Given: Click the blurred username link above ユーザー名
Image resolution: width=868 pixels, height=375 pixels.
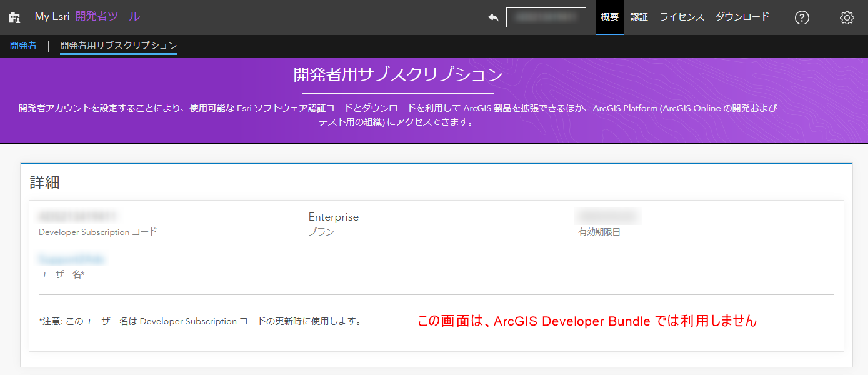Looking at the screenshot, I should tap(71, 259).
